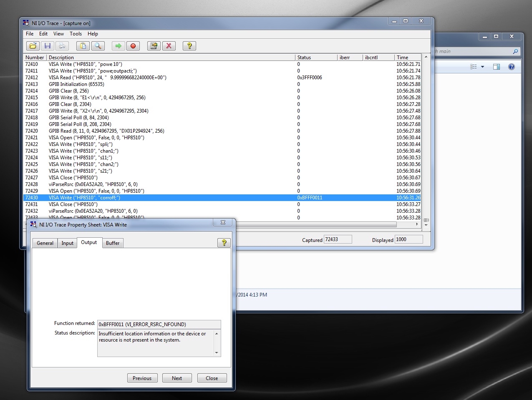Viewport: 532px width, 400px height.
Task: Switch to the Input tab
Action: pyautogui.click(x=68, y=243)
